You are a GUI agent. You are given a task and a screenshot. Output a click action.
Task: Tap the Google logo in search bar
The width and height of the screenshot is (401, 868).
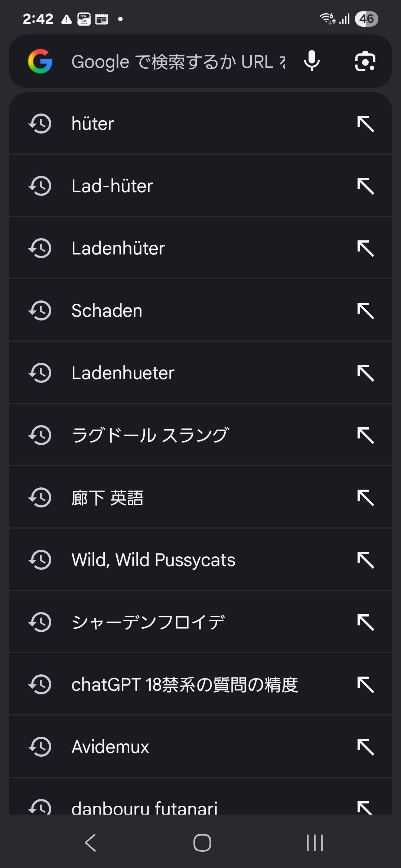[40, 61]
